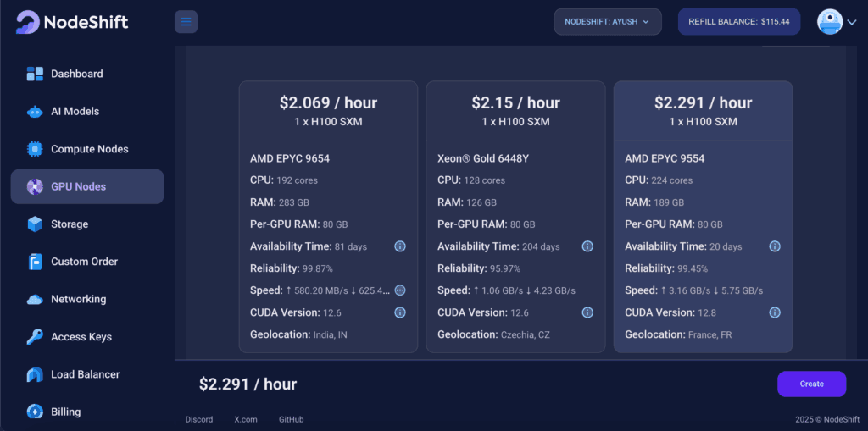Image resolution: width=868 pixels, height=431 pixels.
Task: Expand the profile menu chevron
Action: pos(851,23)
